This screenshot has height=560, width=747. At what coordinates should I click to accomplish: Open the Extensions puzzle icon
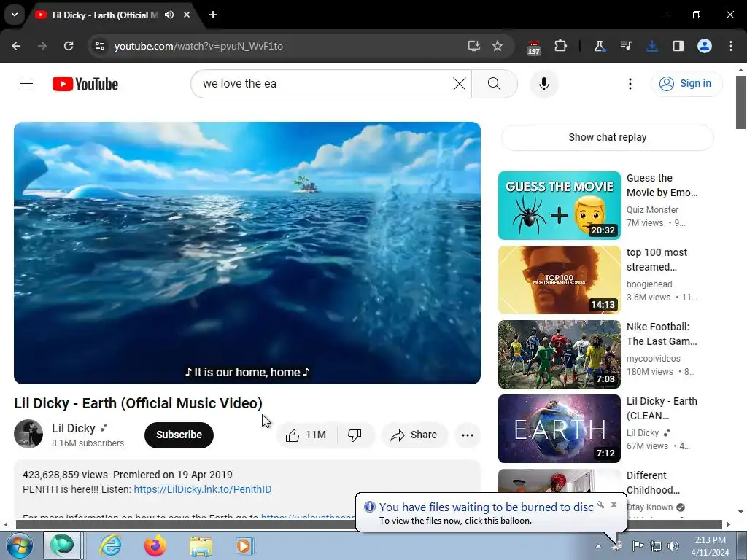(561, 46)
